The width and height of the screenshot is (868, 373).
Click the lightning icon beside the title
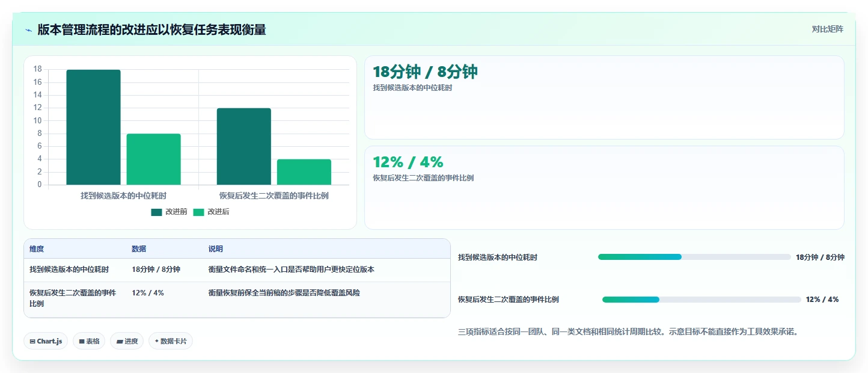pos(29,30)
